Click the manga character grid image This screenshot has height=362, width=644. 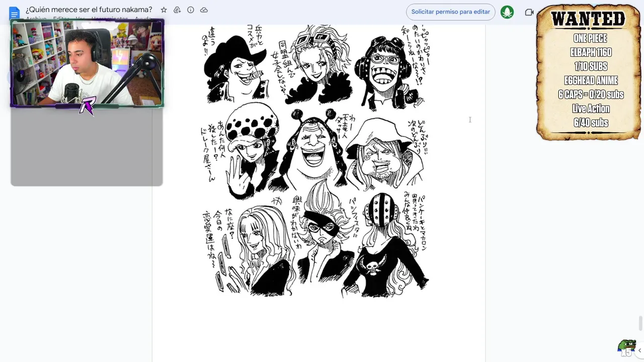(x=315, y=161)
